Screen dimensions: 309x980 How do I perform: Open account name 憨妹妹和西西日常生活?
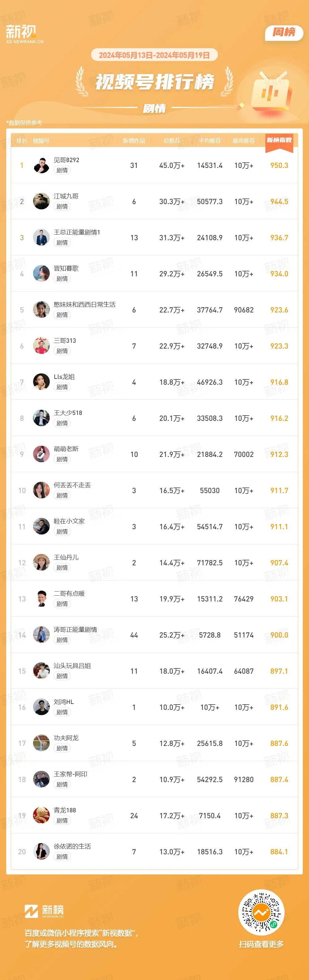pos(84,304)
